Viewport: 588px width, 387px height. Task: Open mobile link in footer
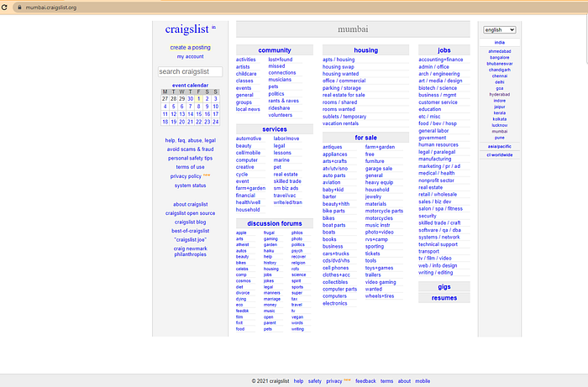[x=423, y=381]
